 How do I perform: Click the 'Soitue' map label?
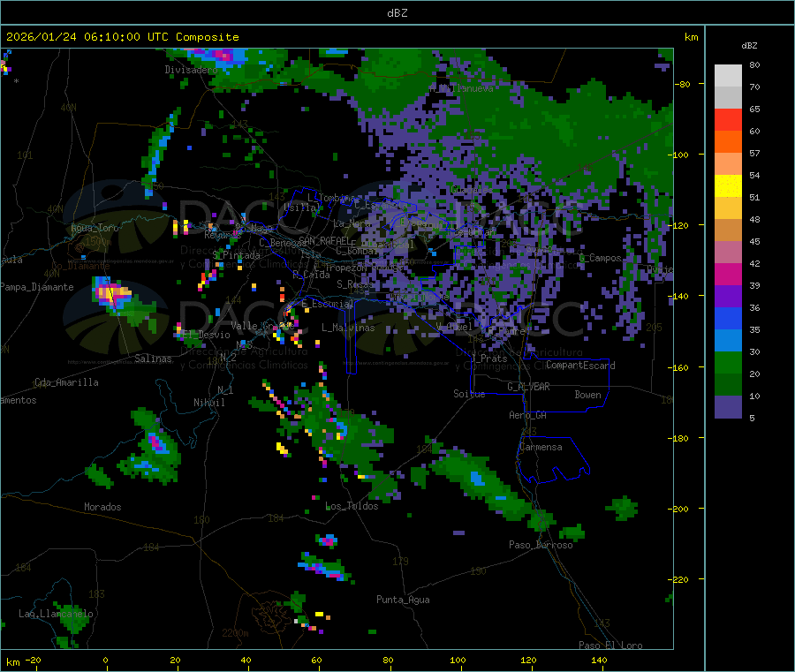(x=469, y=394)
